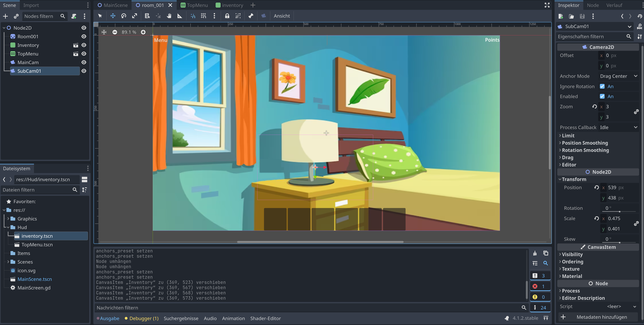Viewport: 644px width, 325px height.
Task: Save the current resource in Inspector
Action: pyautogui.click(x=582, y=16)
